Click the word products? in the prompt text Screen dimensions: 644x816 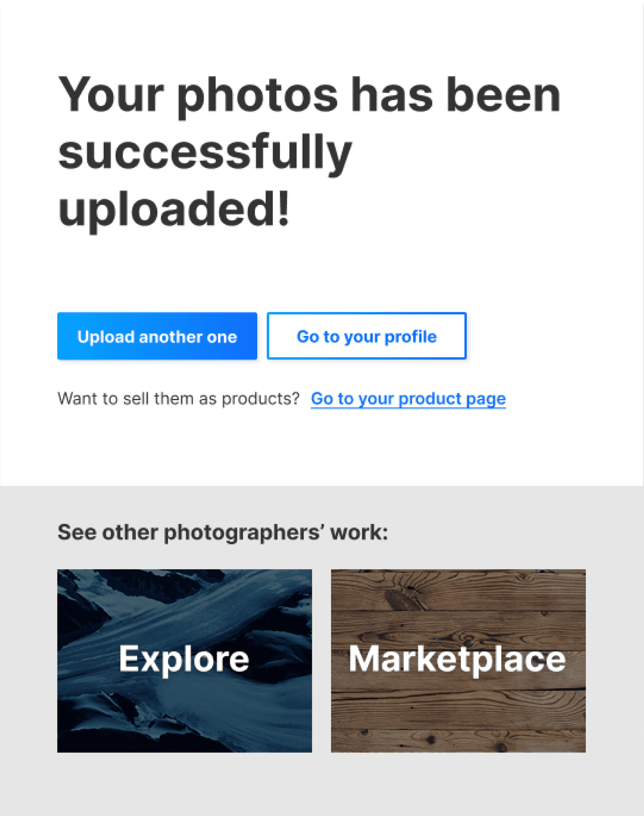[x=260, y=399]
